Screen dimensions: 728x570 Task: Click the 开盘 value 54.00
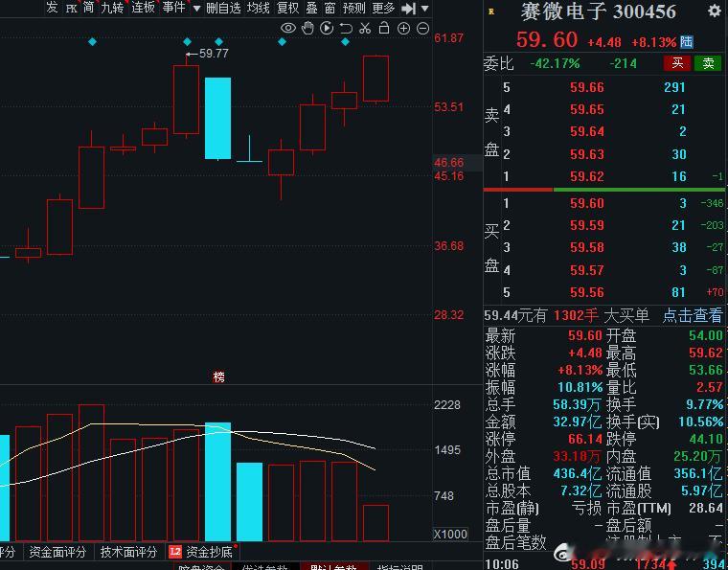click(706, 335)
